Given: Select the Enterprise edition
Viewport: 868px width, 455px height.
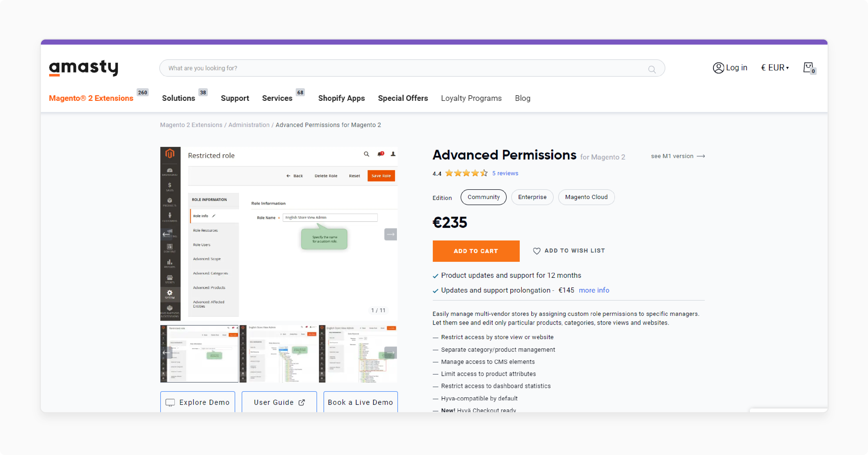Looking at the screenshot, I should (532, 197).
